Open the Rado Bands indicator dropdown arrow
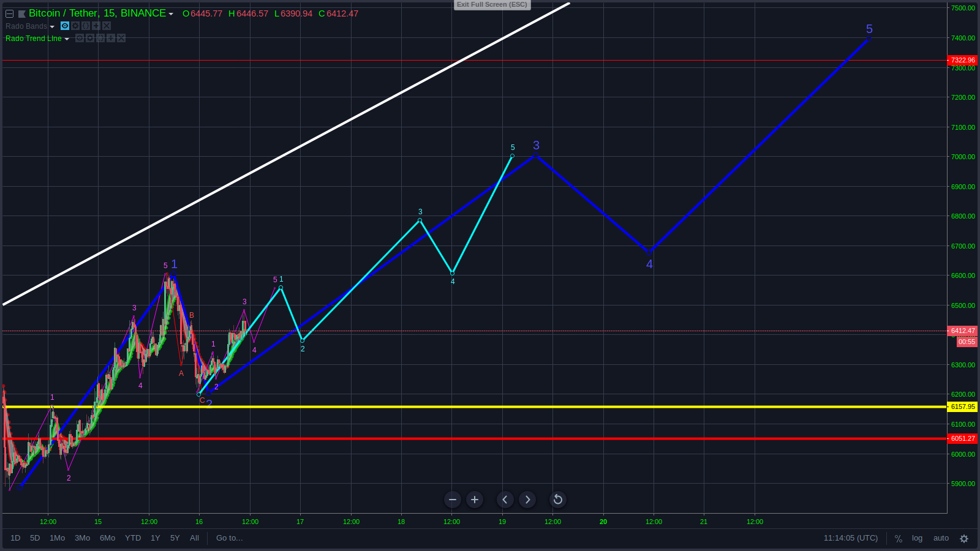 (52, 27)
